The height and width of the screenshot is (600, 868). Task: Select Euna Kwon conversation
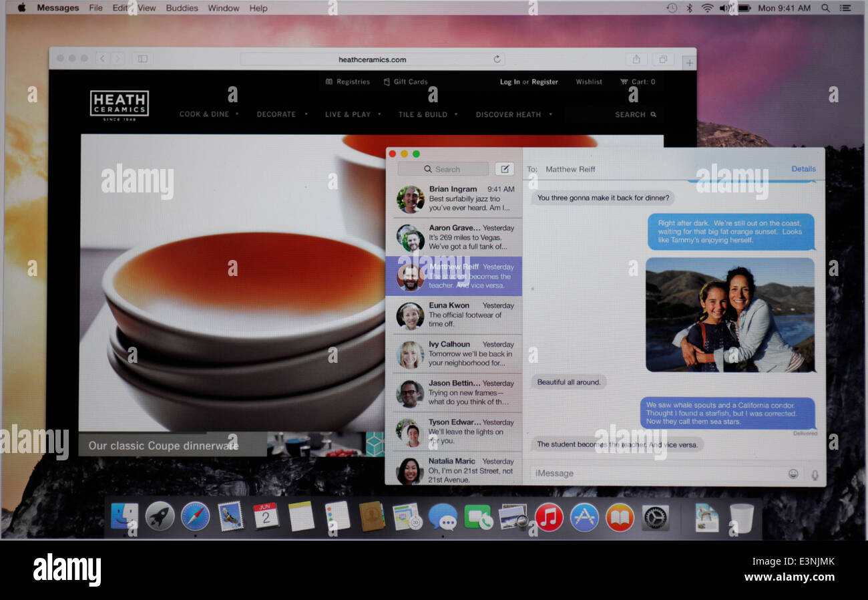tap(454, 315)
